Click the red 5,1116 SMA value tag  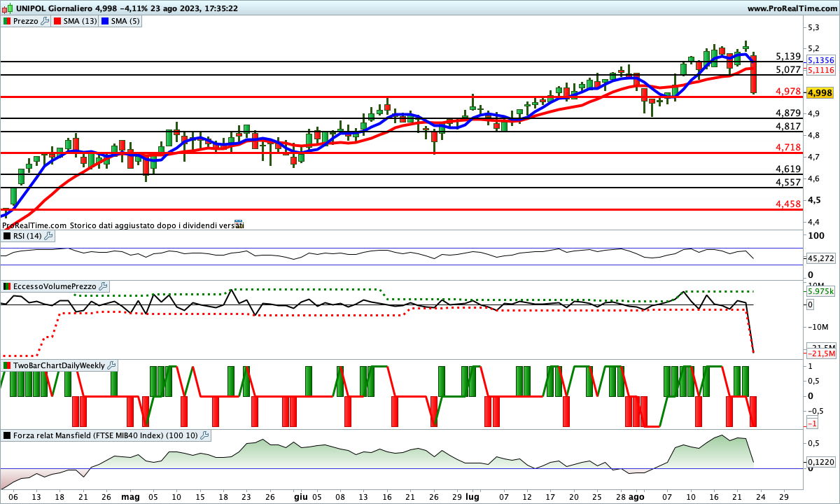tap(820, 71)
